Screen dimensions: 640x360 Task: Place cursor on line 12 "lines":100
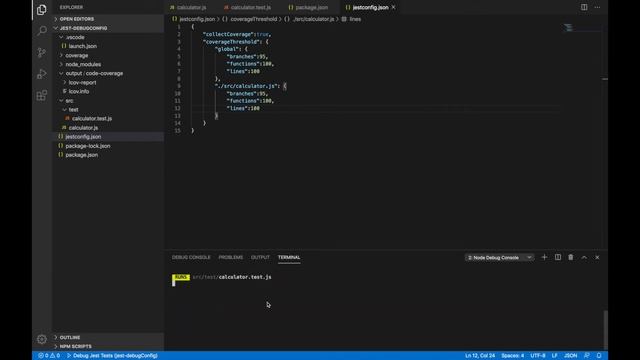click(x=243, y=108)
